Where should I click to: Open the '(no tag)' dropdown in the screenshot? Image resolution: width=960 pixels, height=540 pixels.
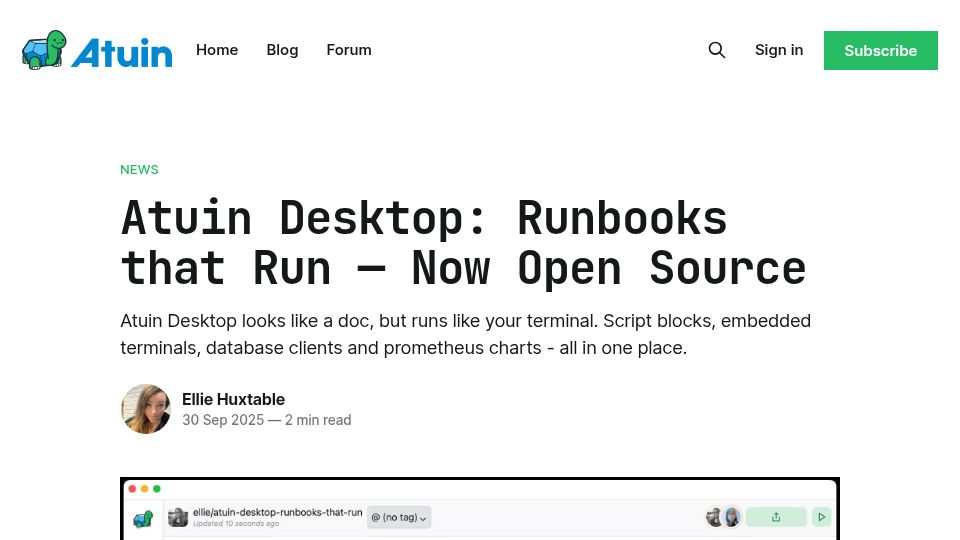399,517
